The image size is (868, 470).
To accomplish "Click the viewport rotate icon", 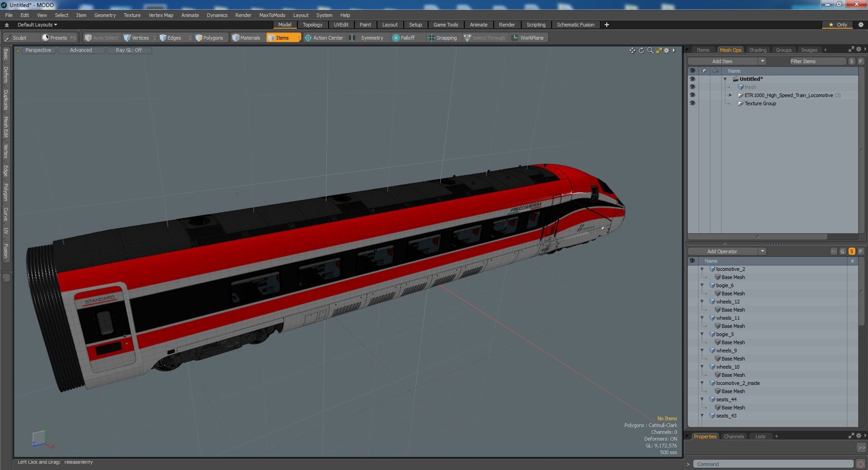I will click(641, 50).
